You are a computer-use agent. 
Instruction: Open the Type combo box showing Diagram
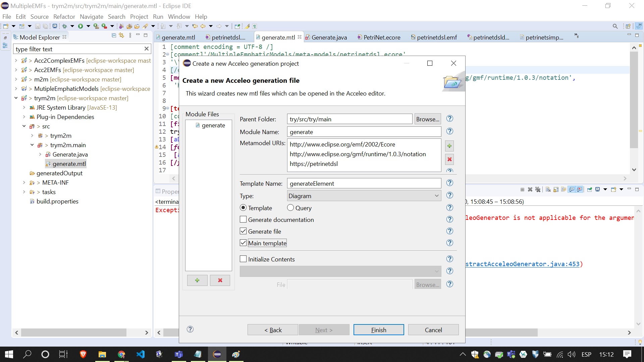coord(364,196)
